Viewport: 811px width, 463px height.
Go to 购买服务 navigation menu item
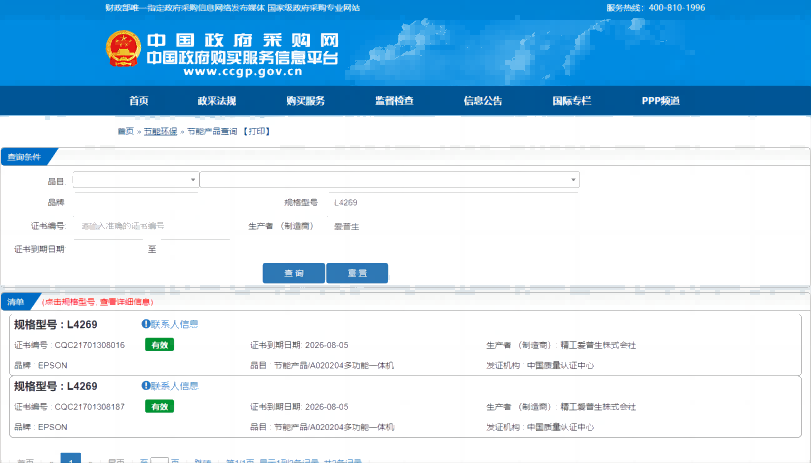coord(305,101)
